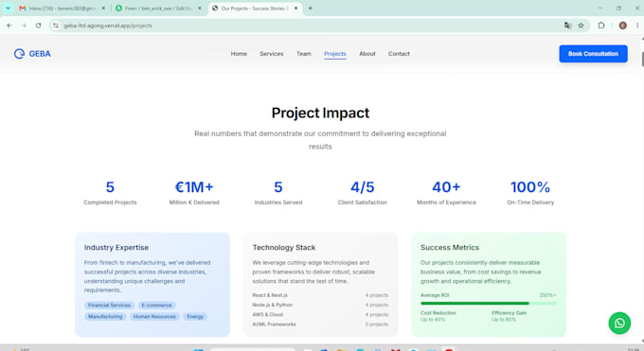Close the Fiverr tab

click(200, 9)
